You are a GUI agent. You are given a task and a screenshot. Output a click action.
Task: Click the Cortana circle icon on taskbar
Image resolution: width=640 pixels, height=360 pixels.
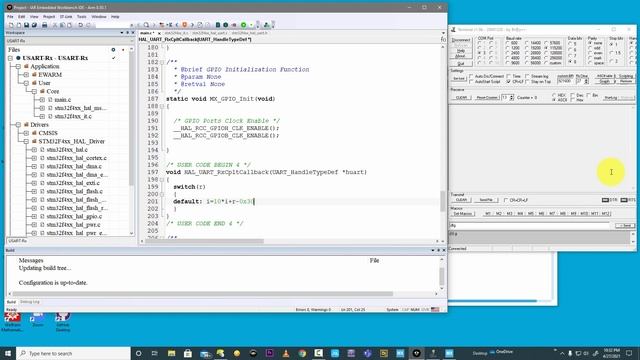[138, 353]
